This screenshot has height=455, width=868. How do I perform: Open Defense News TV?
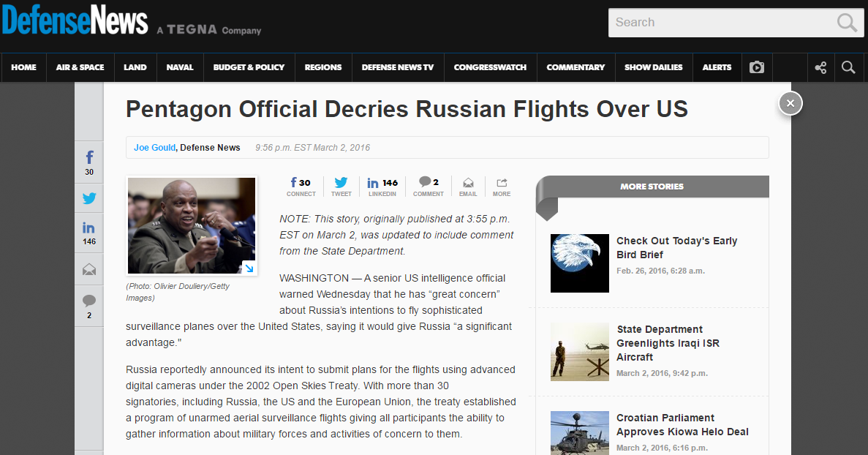pyautogui.click(x=398, y=67)
